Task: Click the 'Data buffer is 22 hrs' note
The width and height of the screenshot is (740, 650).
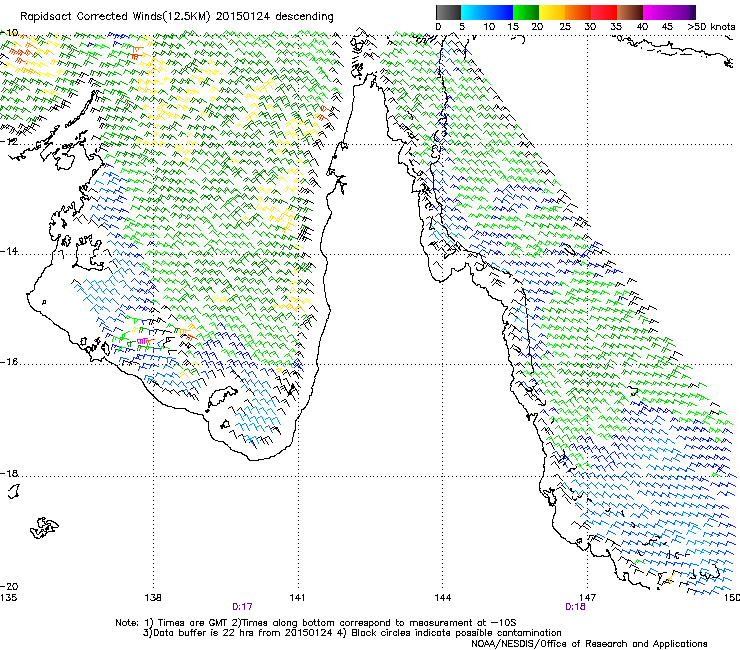Action: pos(352,633)
